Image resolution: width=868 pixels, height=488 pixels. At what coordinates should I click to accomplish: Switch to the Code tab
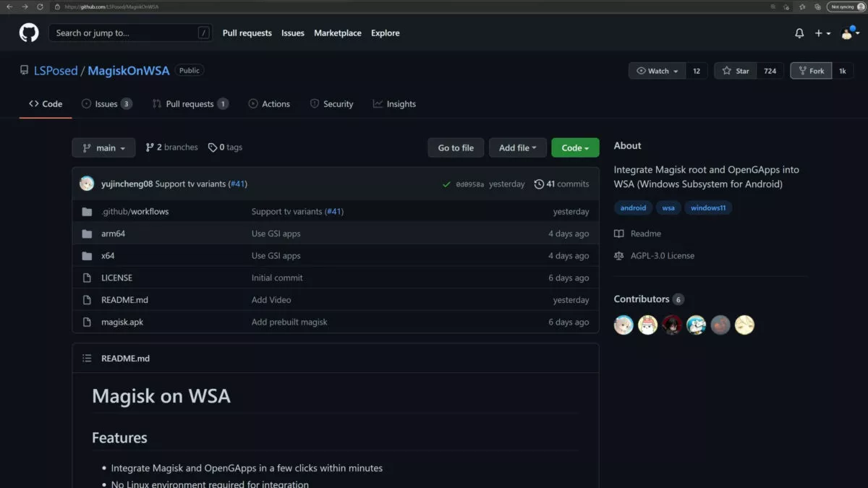click(46, 104)
